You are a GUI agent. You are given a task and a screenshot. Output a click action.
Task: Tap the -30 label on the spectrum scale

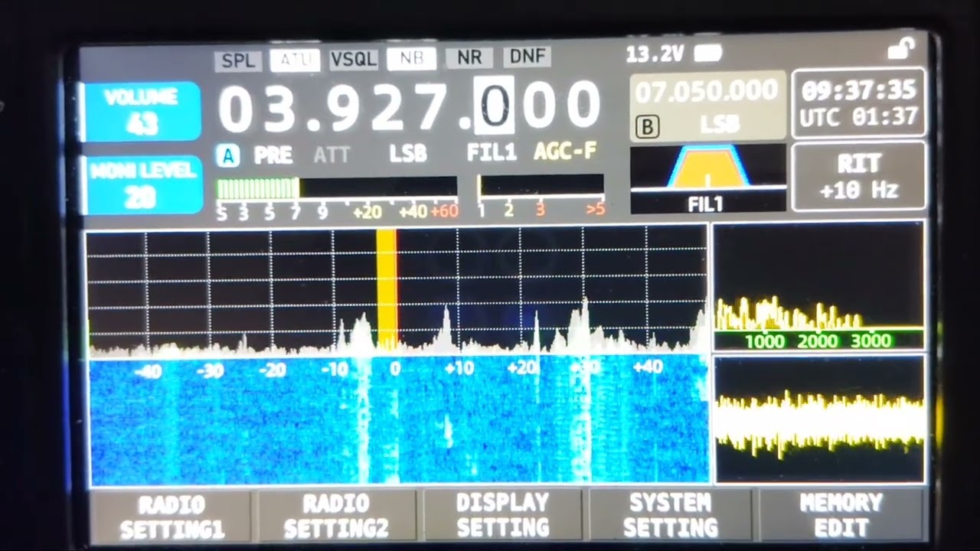[209, 370]
